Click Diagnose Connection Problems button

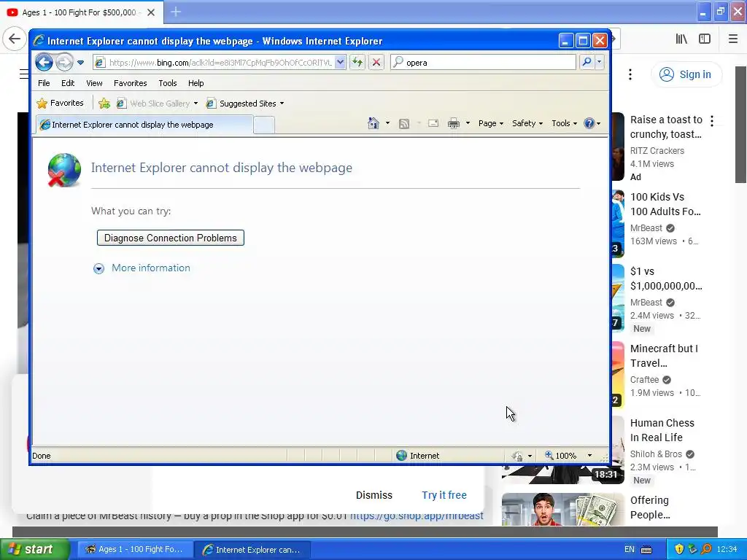click(x=171, y=238)
